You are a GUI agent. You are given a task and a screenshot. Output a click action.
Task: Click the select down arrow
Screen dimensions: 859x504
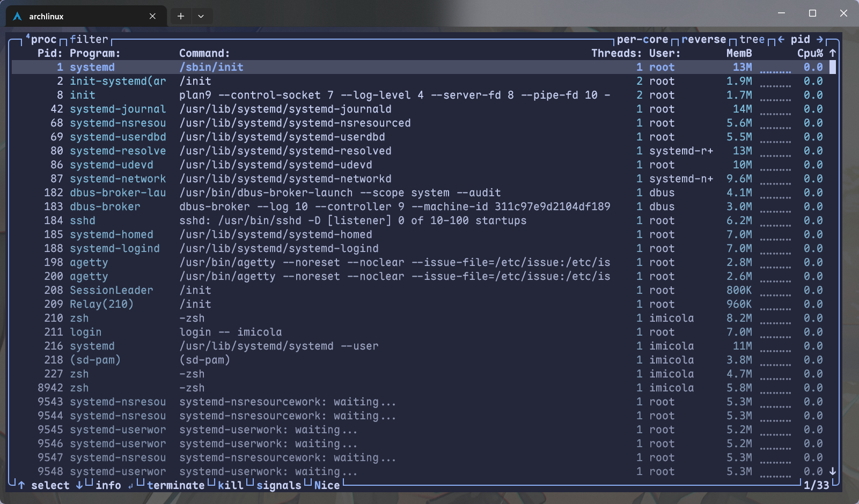[x=79, y=485]
